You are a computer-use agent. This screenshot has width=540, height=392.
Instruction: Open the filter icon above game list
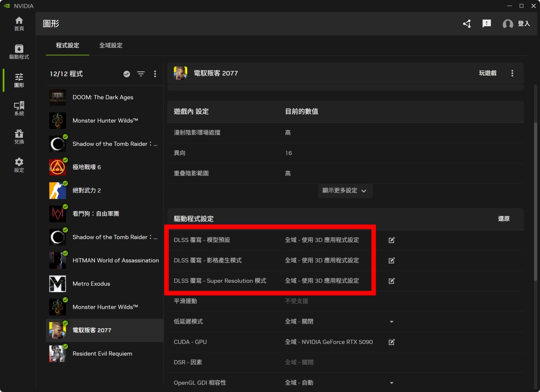coord(141,74)
